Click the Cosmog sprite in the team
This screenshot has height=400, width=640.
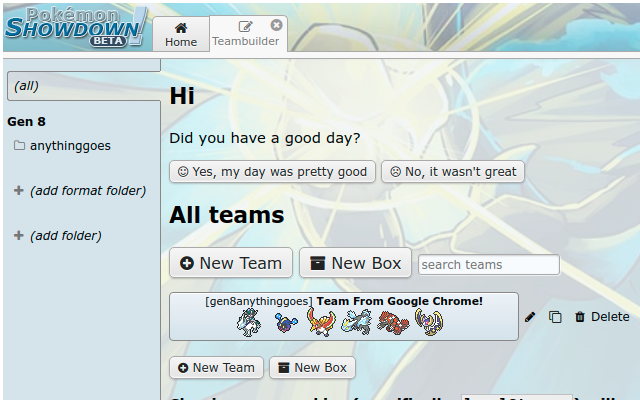tap(286, 322)
